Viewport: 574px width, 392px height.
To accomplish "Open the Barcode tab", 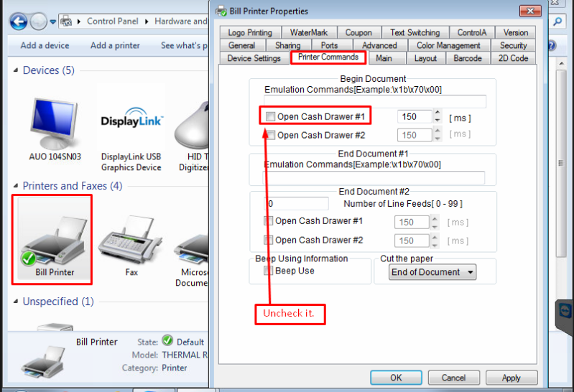I will click(468, 58).
